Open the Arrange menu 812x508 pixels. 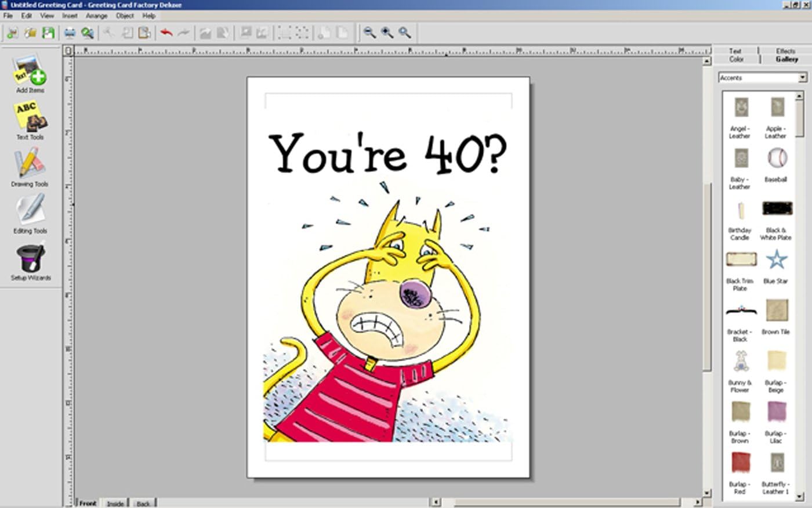pyautogui.click(x=96, y=16)
